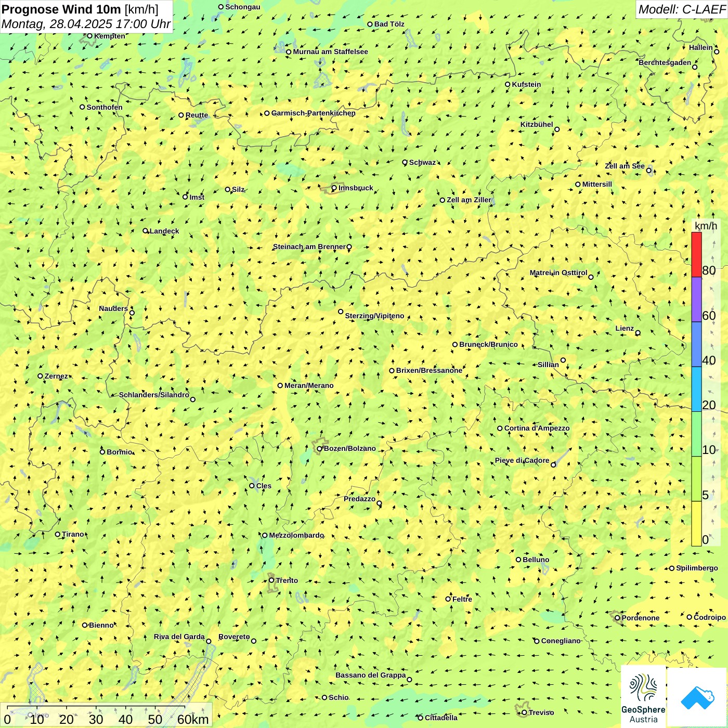Click the 'Matrei in Osttirol' label
This screenshot has width=728, height=728.
pos(558,272)
